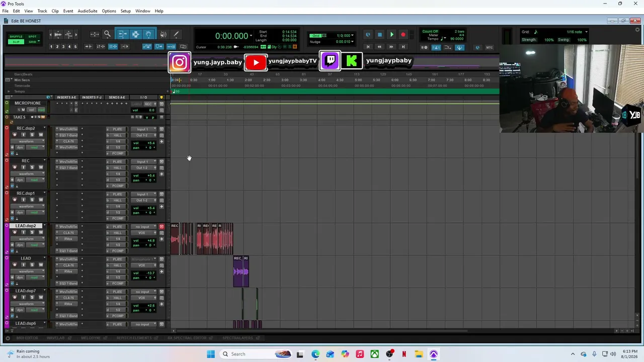
Task: Click the Rewind transport button
Action: 379,47
